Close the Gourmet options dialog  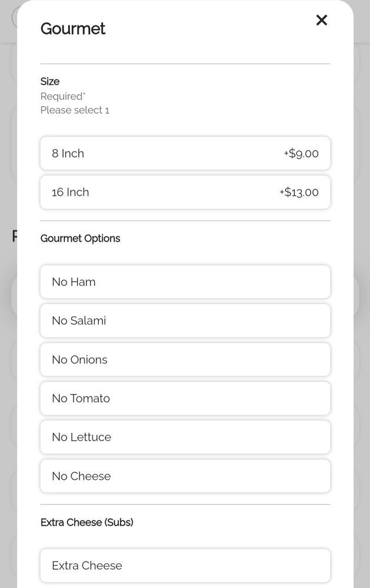click(321, 21)
